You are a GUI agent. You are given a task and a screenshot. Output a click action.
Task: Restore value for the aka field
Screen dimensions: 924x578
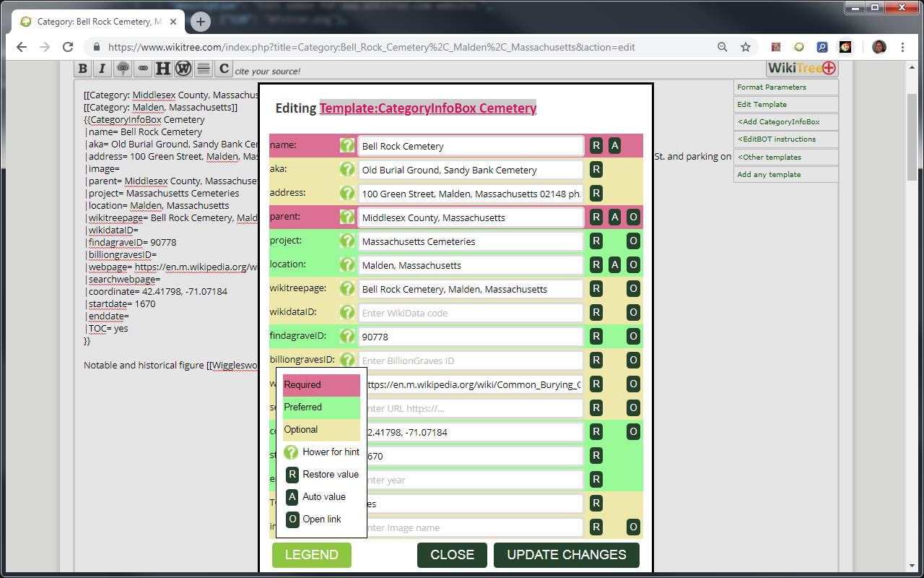[x=596, y=170]
